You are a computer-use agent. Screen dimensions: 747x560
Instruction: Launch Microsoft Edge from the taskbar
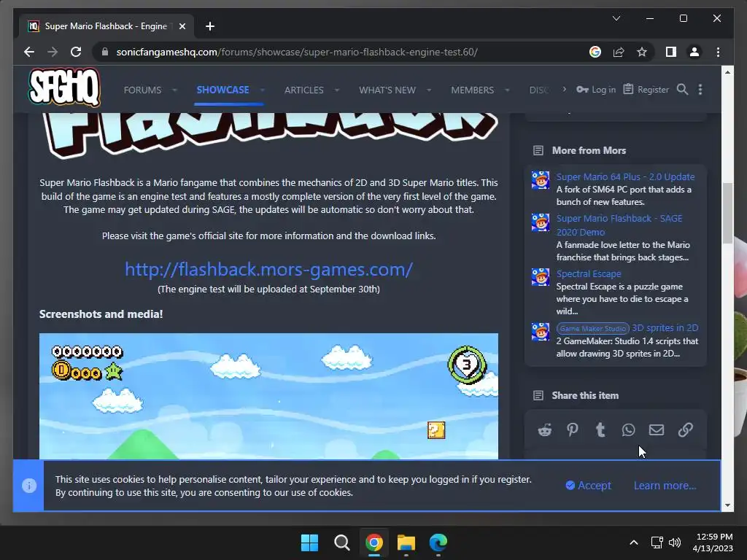438,542
